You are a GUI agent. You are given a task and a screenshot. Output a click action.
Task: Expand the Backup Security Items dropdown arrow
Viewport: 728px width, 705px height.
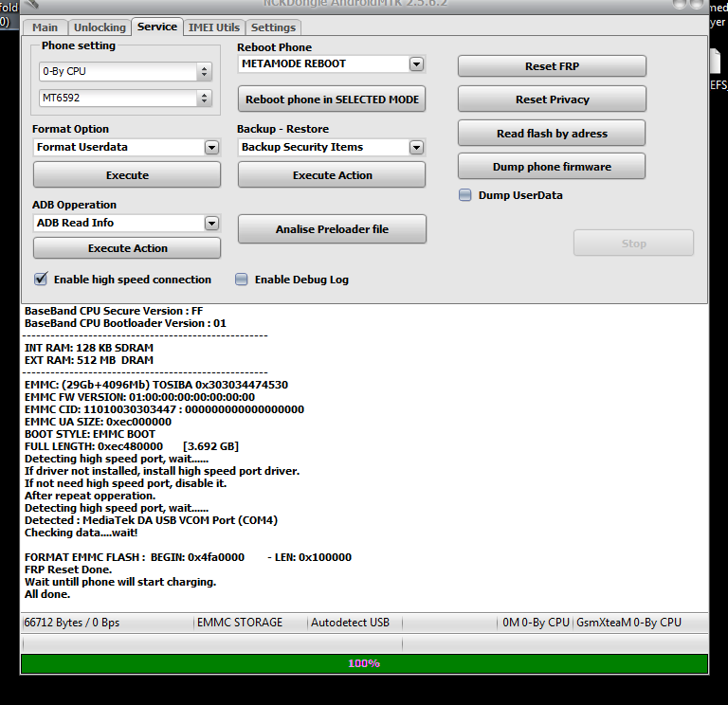[x=416, y=148]
